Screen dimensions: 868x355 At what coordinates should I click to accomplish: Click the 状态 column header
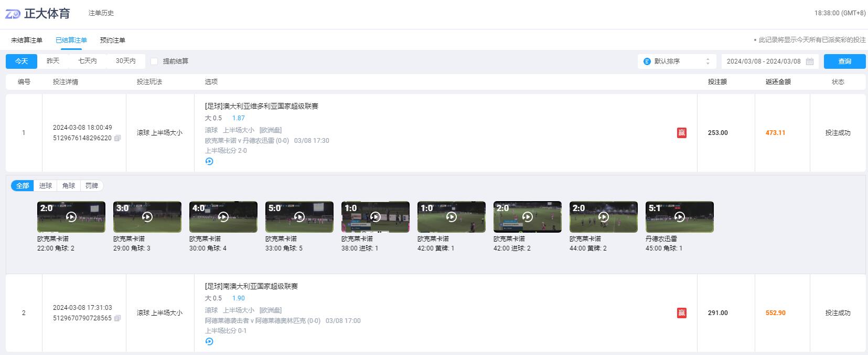838,82
